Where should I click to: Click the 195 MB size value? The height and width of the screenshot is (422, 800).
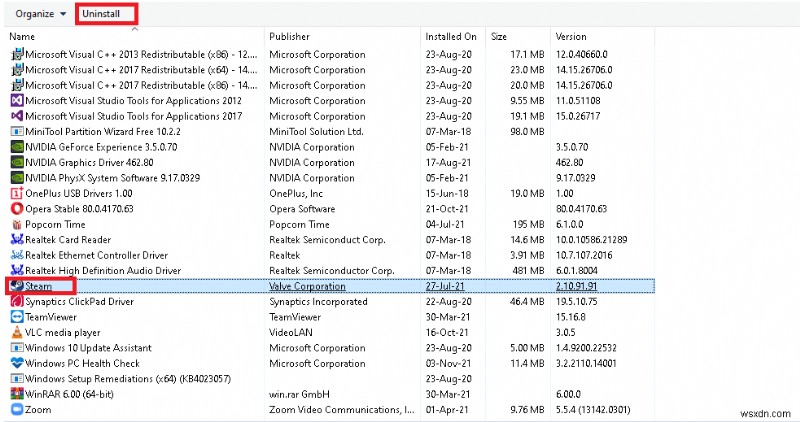528,224
